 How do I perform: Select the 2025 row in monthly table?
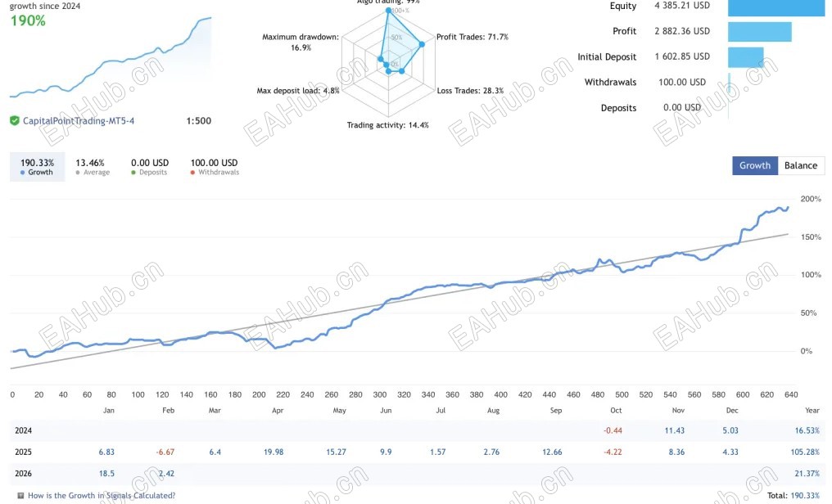pos(25,452)
